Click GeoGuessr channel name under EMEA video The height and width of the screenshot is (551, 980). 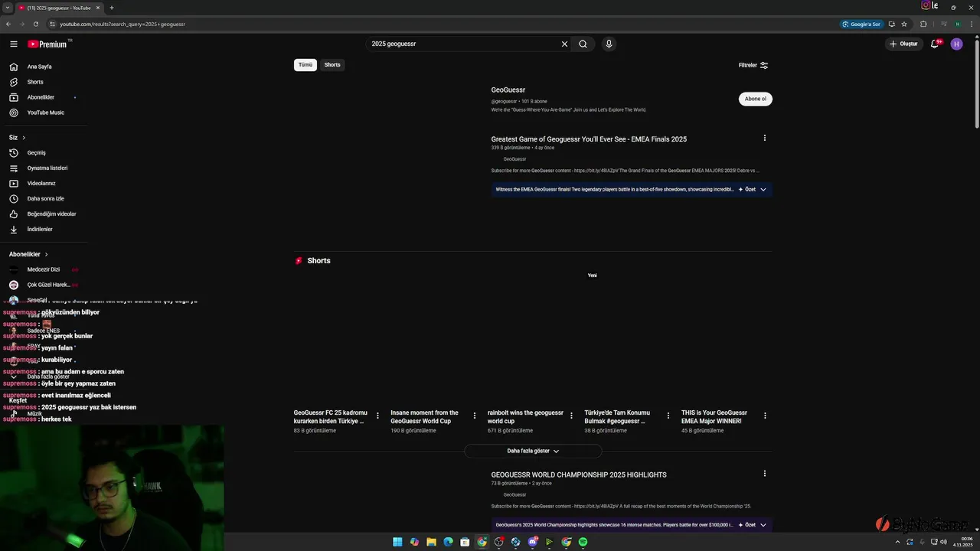[514, 159]
